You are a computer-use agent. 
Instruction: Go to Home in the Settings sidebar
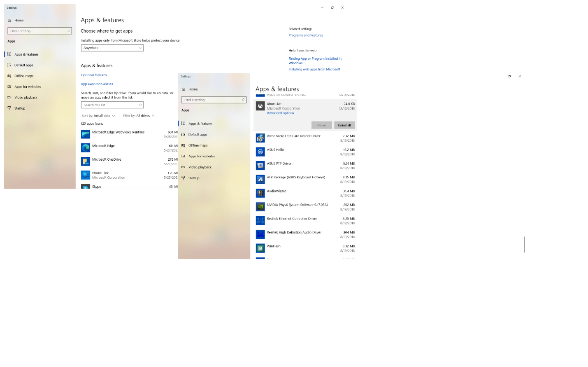pos(192,89)
